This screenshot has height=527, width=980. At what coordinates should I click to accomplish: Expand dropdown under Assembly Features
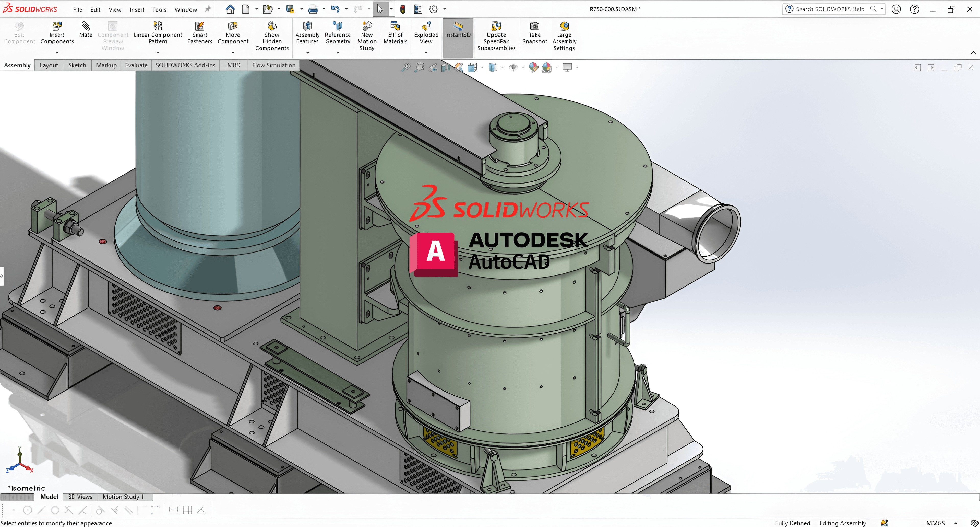click(x=307, y=53)
